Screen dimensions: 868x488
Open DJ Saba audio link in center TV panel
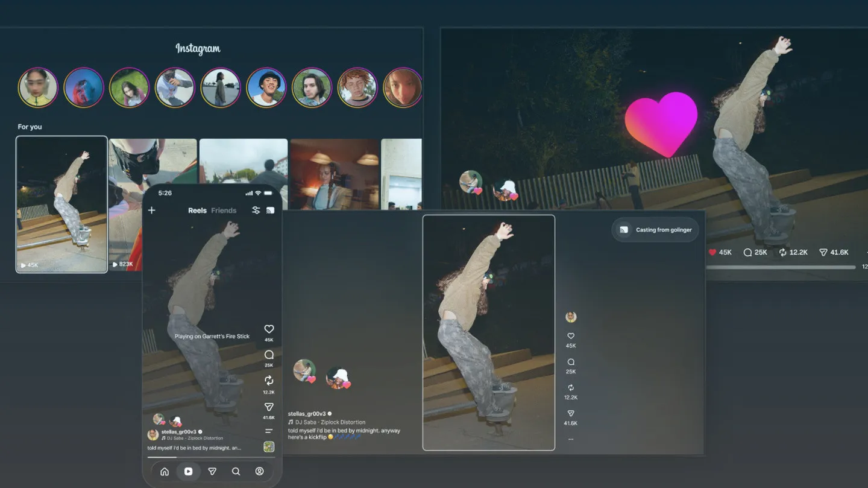[x=330, y=422]
